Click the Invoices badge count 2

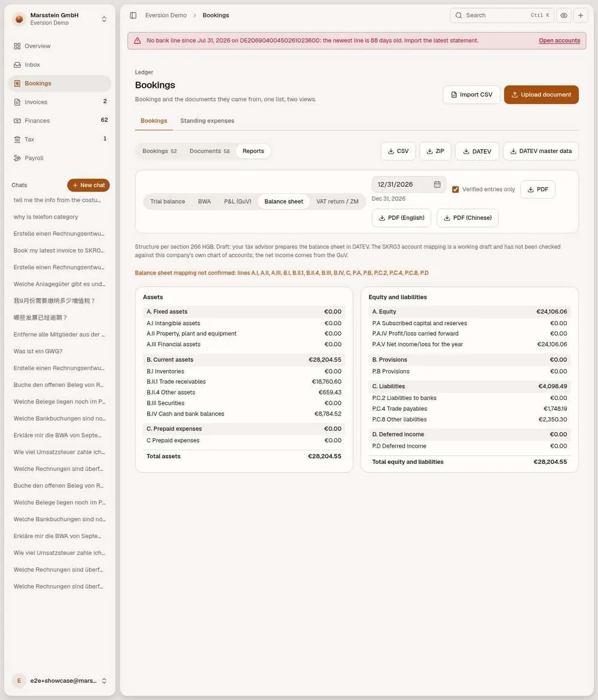point(105,102)
